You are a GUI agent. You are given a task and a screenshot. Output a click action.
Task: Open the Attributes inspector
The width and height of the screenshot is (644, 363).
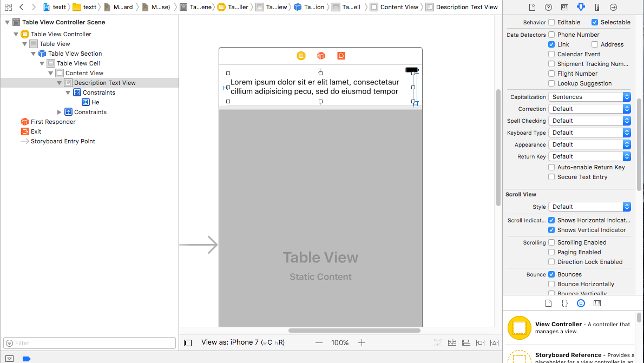(x=581, y=7)
